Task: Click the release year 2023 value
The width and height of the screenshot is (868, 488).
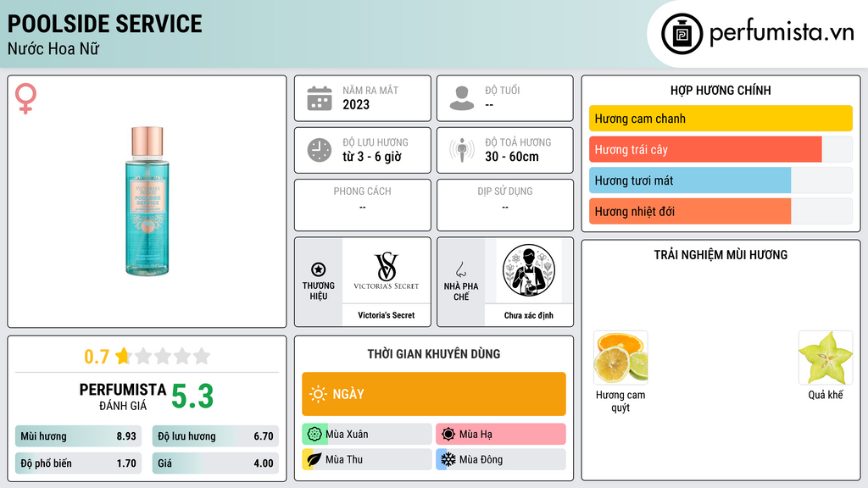Action: (x=356, y=104)
